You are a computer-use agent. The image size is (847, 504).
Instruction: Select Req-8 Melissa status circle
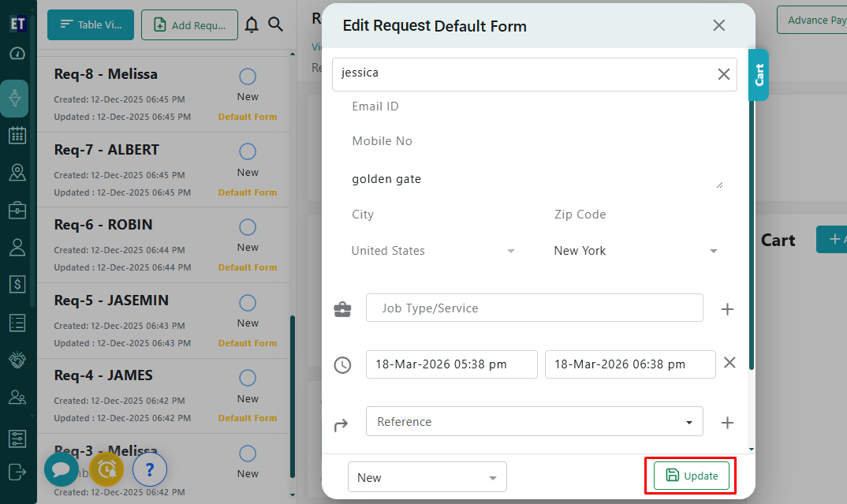click(x=248, y=77)
